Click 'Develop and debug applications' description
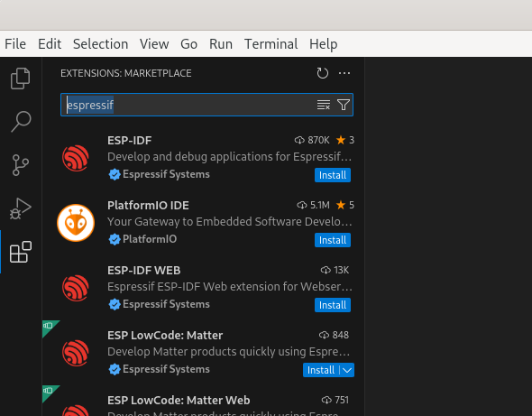532x416 pixels. pos(230,157)
